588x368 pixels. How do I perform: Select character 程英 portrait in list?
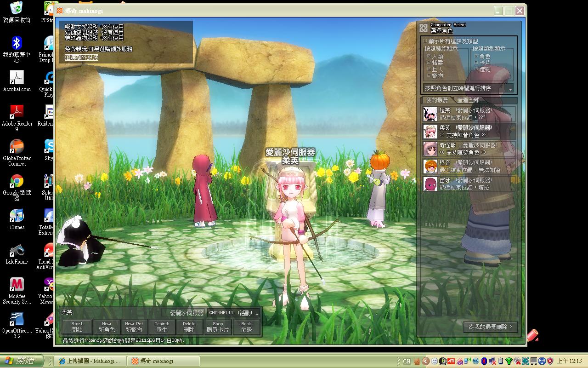click(x=430, y=114)
